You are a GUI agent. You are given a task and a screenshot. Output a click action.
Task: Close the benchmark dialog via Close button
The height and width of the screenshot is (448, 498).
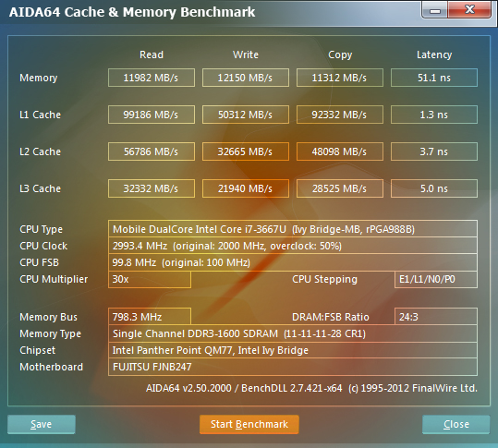pyautogui.click(x=456, y=424)
